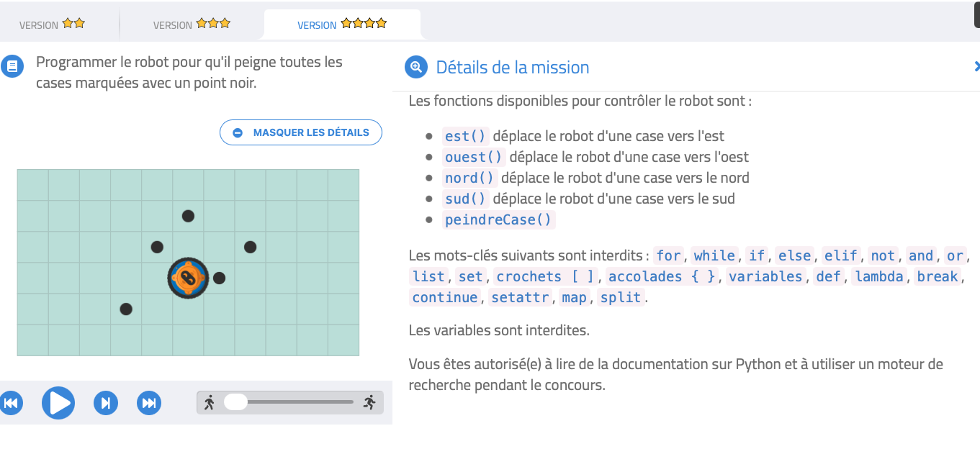Click the minus icon in Masquer les détails
Viewport: 980px width, 449px height.
point(238,133)
